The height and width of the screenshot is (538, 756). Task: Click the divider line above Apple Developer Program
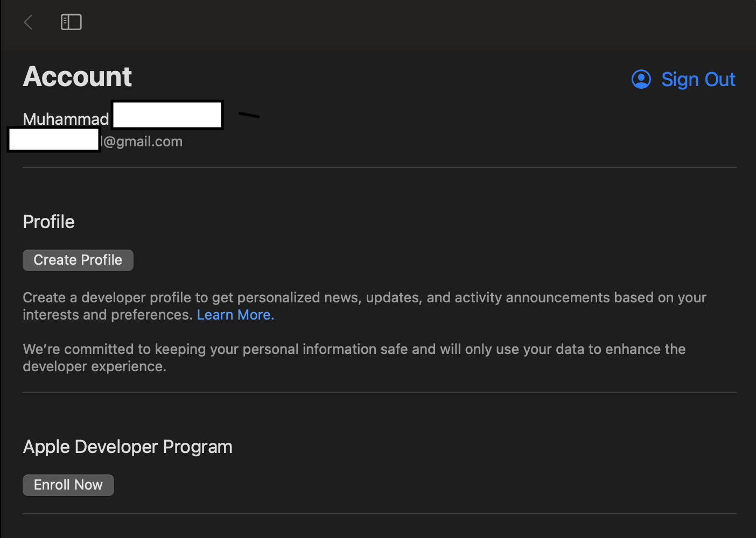[379, 392]
